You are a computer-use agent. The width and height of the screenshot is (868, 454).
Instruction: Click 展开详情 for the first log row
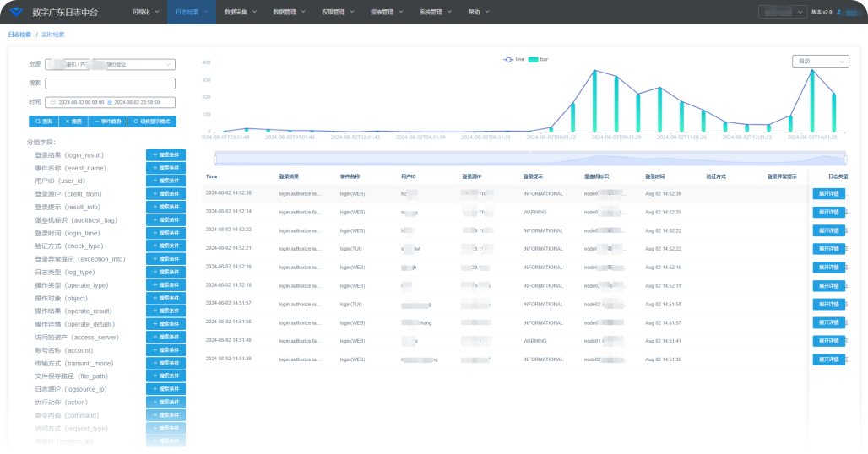coord(828,193)
